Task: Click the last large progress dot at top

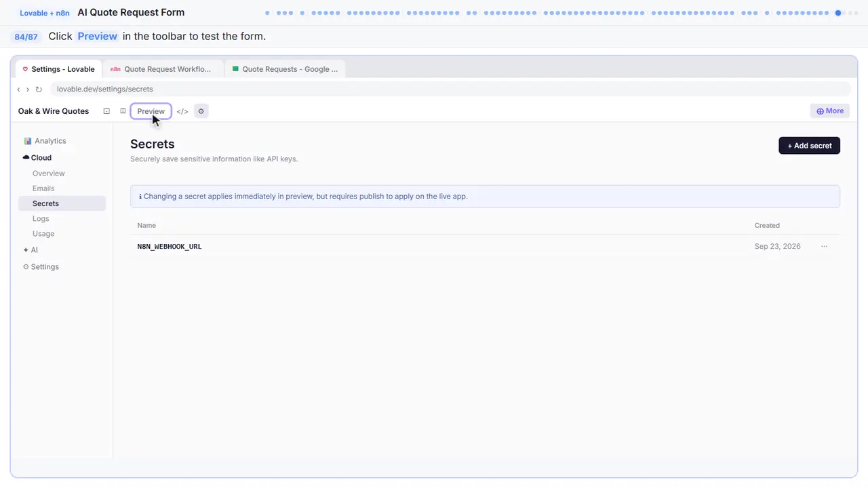Action: tap(838, 13)
